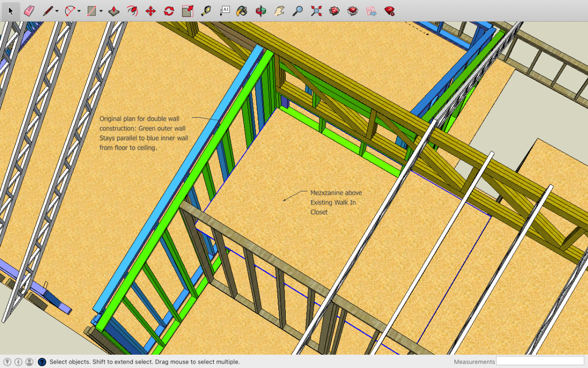
Task: Click the Zoom magnifier tool
Action: (x=297, y=11)
